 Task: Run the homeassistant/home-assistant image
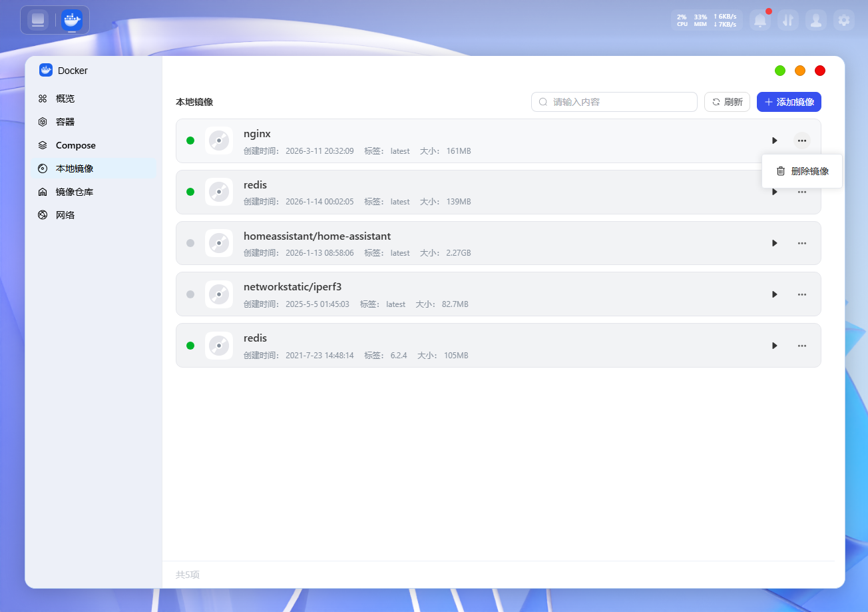[775, 243]
